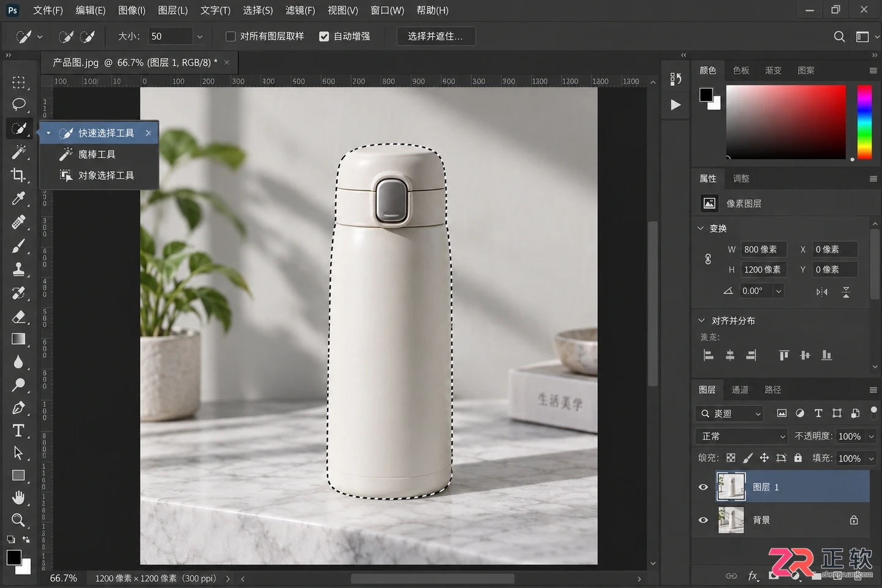Select the Crop tool
Image resolution: width=882 pixels, height=588 pixels.
(x=19, y=175)
